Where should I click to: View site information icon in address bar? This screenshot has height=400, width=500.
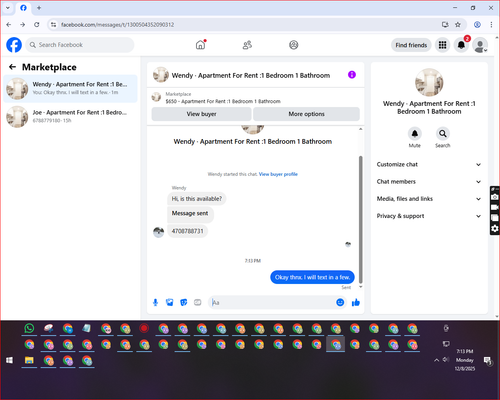[x=53, y=24]
